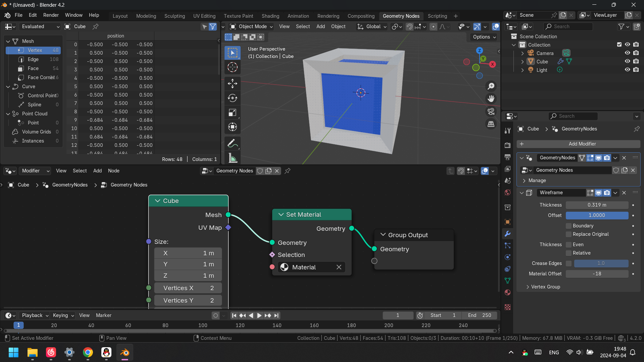
Task: Switch to the Modeling workspace tab
Action: pos(146,16)
